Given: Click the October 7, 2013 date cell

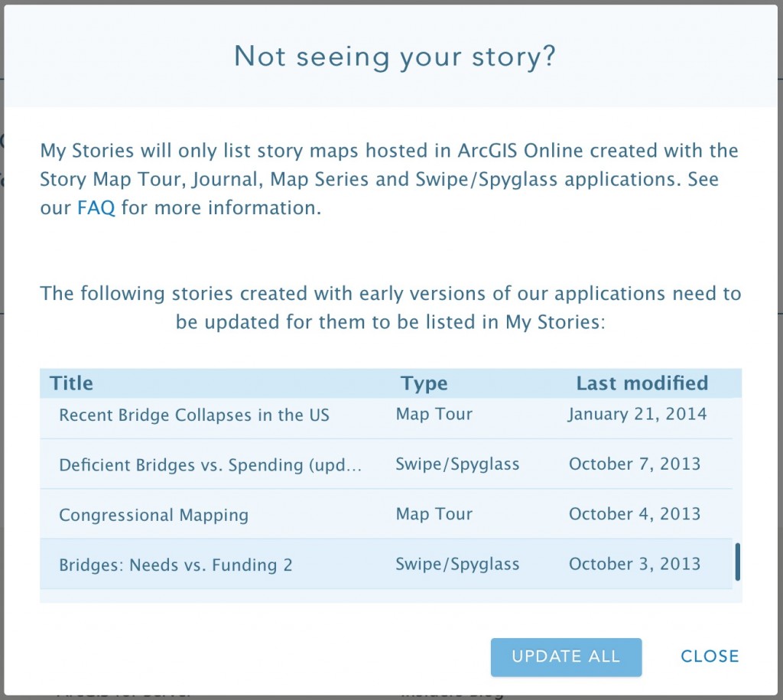Looking at the screenshot, I should pos(635,464).
